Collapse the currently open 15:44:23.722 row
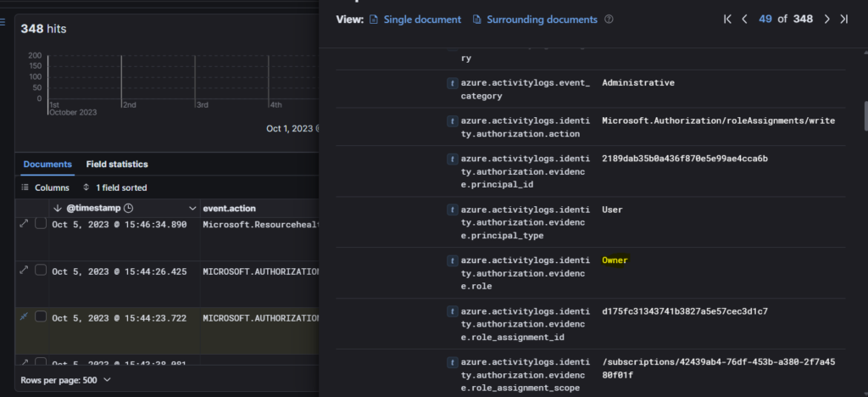The image size is (868, 397). click(x=25, y=317)
